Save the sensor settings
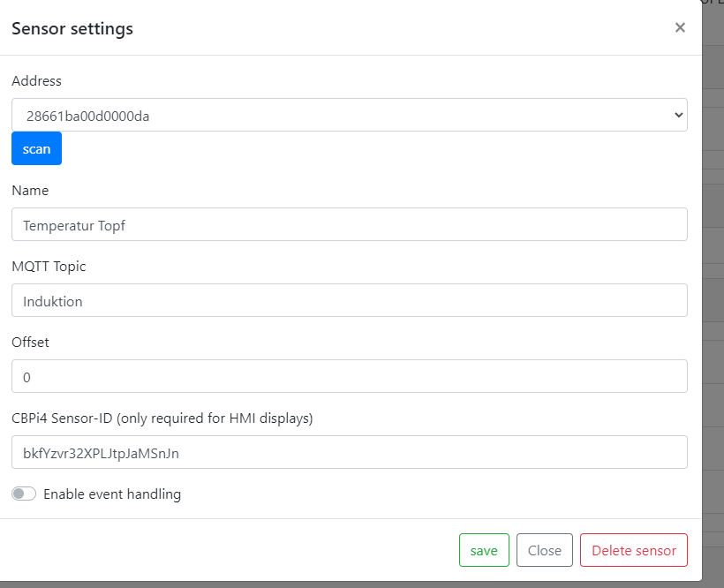Viewport: 724px width, 588px height. (484, 550)
